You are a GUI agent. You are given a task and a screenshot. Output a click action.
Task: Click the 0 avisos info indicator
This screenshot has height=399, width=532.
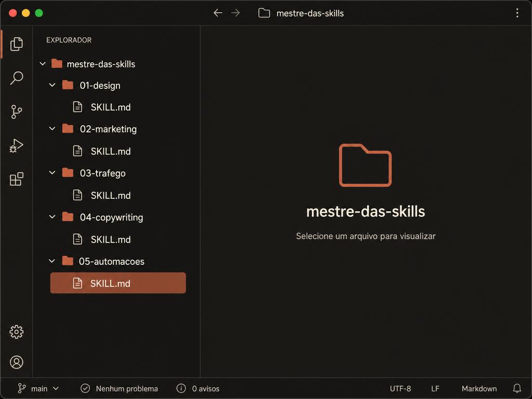coord(198,389)
